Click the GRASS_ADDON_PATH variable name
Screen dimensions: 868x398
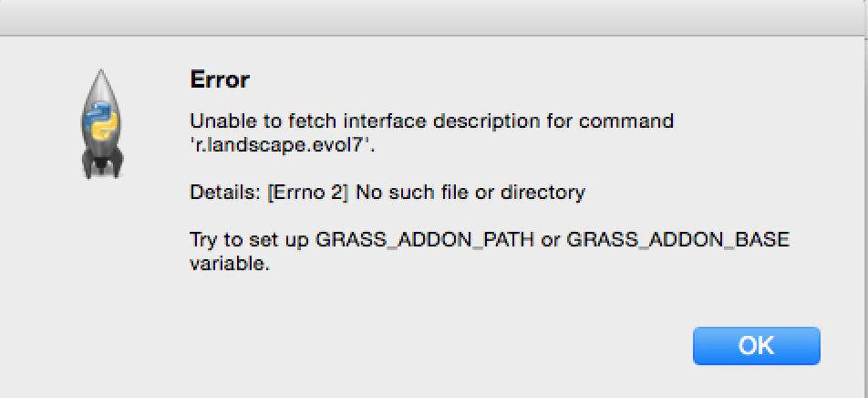[425, 241]
